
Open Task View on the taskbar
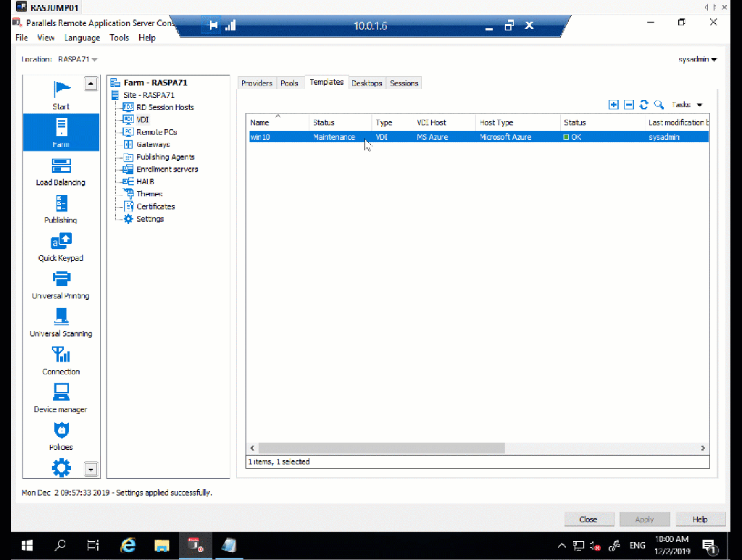click(x=93, y=546)
